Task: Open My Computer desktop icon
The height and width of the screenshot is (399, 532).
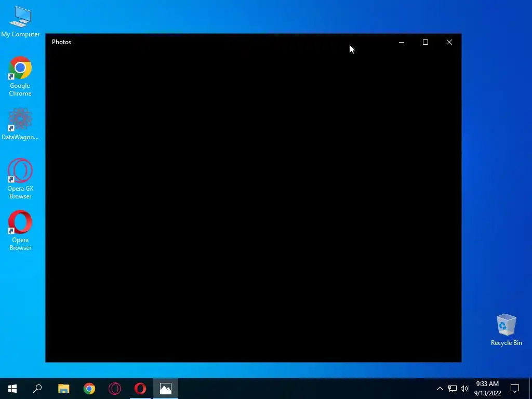Action: pyautogui.click(x=20, y=22)
